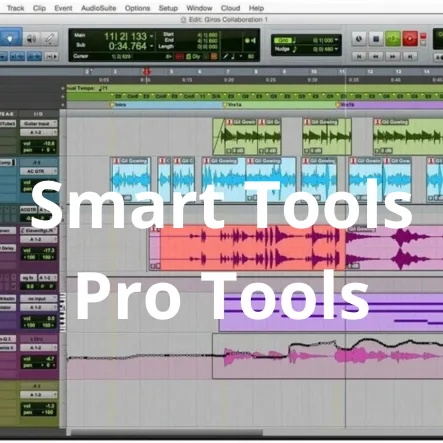Open the Help menu
The width and height of the screenshot is (443, 443).
click(256, 8)
